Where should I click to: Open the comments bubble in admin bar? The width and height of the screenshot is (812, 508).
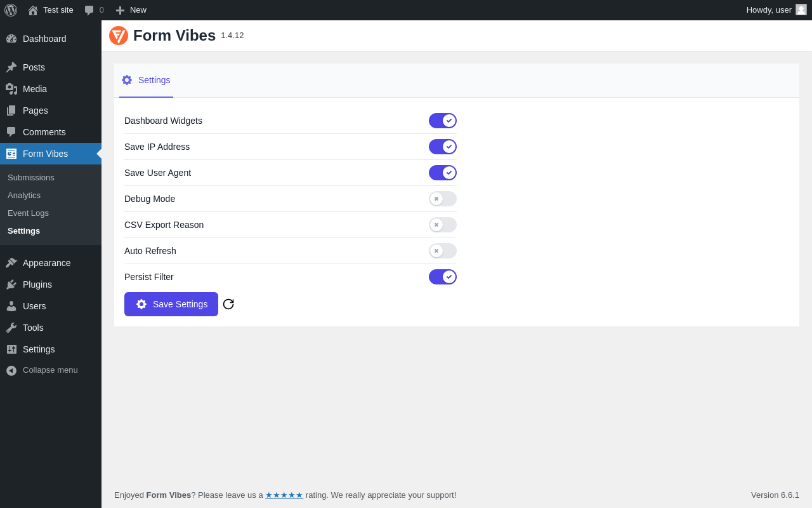[x=94, y=10]
